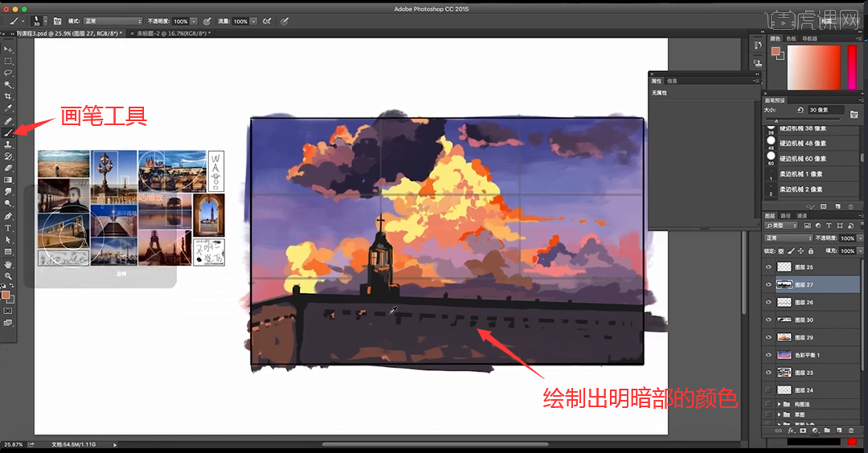Open the brush blend mode dropdown in options bar
Screen dimensions: 868x453
coord(113,21)
